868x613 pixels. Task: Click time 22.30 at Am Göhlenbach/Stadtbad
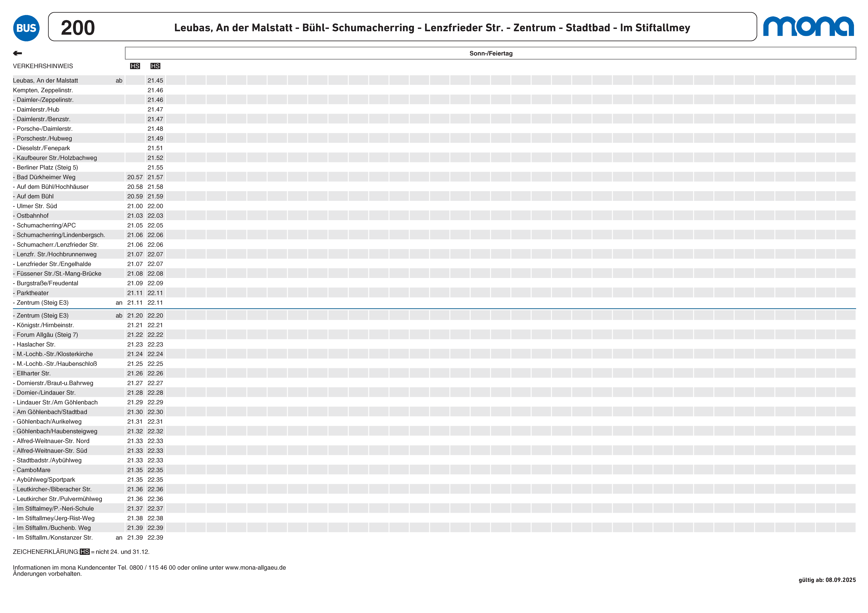(155, 412)
